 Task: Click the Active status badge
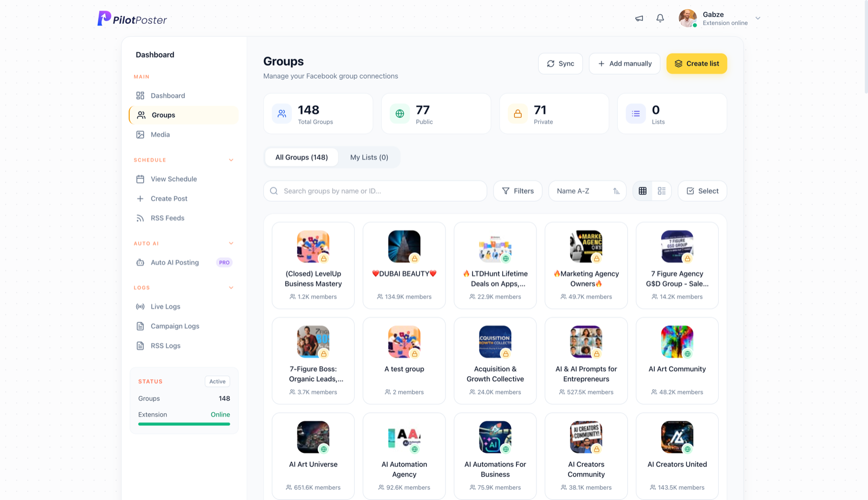[218, 381]
